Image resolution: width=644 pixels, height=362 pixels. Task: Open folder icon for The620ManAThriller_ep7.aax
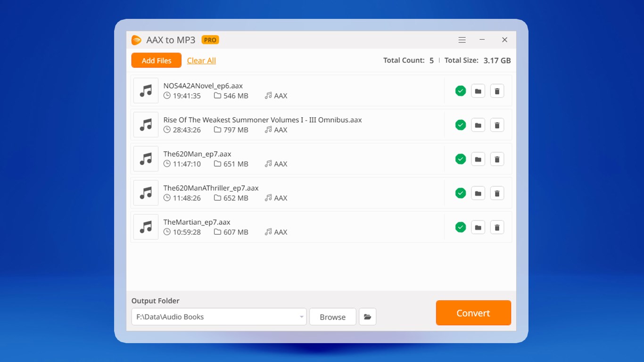pyautogui.click(x=478, y=193)
